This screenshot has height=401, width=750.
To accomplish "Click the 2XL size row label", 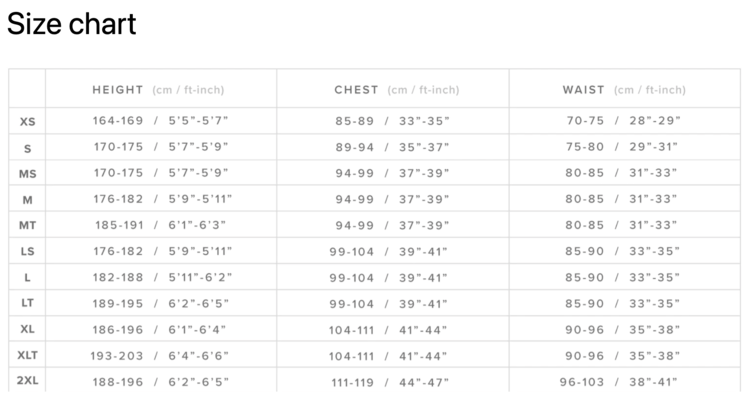I will [27, 381].
